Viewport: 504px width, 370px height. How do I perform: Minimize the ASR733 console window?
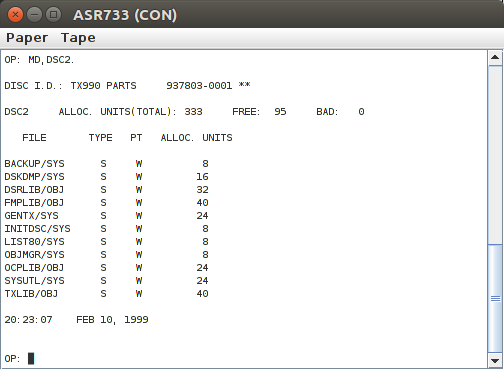click(34, 15)
